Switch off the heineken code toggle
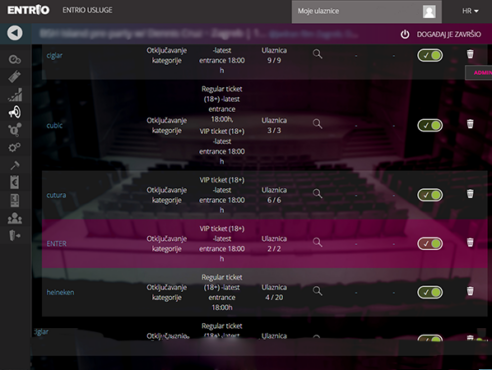 tap(430, 292)
